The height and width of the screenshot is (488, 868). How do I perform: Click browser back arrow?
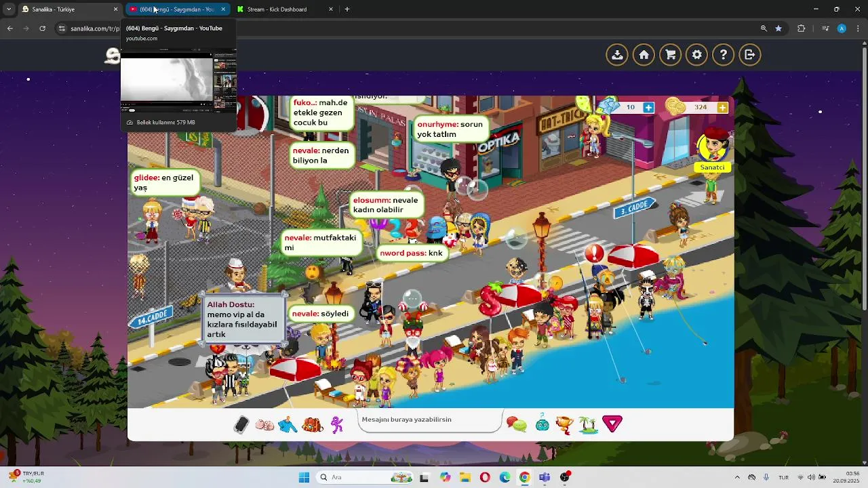(x=9, y=28)
